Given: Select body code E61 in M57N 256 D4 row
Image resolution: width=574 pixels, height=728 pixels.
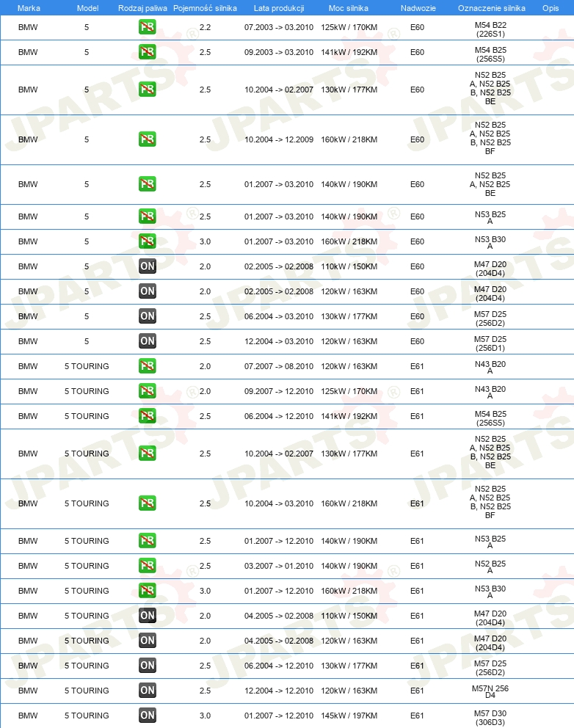Looking at the screenshot, I should tap(417, 691).
